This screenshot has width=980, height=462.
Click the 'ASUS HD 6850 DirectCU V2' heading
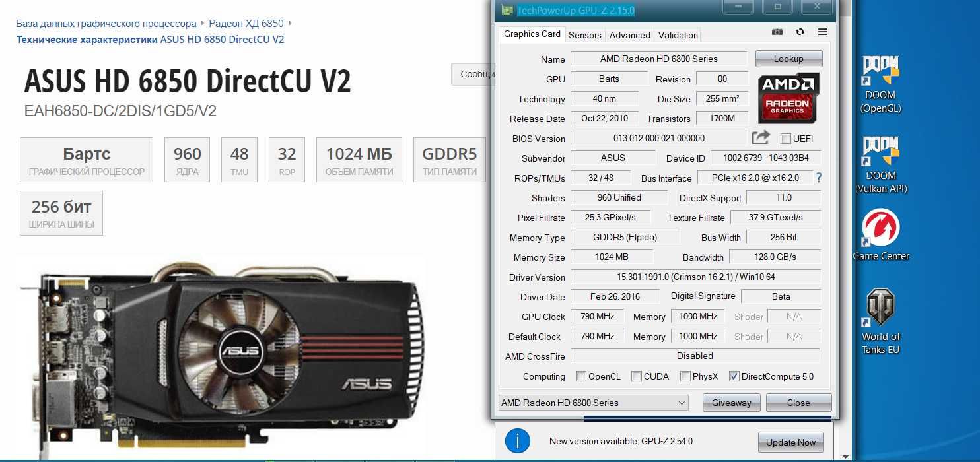pos(188,81)
